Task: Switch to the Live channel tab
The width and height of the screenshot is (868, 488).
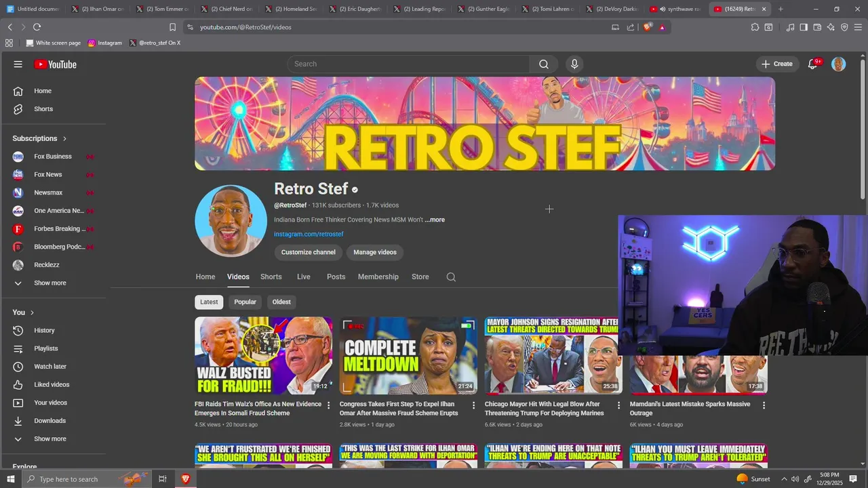Action: [304, 277]
